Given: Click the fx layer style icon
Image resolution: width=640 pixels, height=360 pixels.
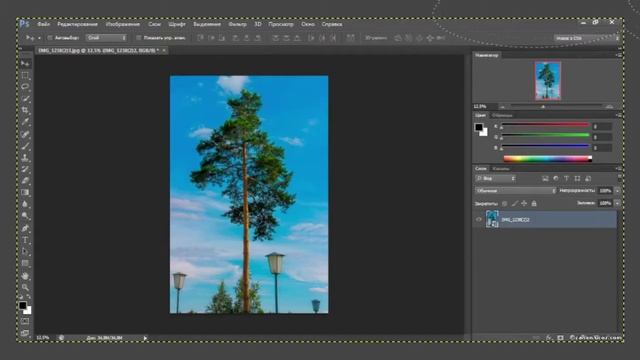Looking at the screenshot, I should click(x=549, y=338).
